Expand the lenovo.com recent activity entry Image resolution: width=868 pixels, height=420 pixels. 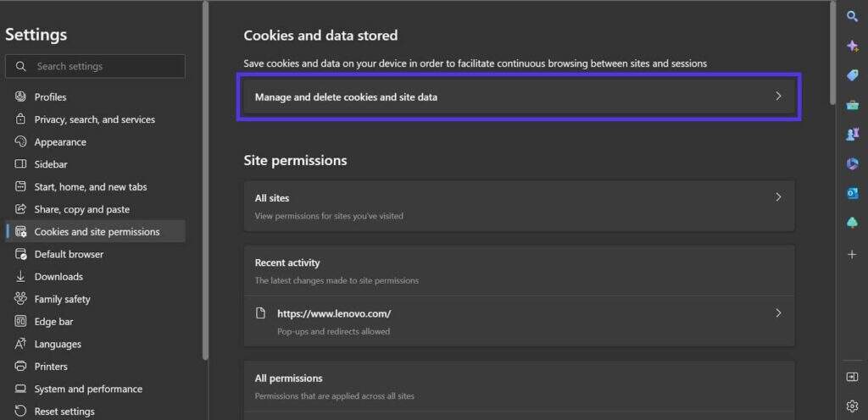point(518,321)
